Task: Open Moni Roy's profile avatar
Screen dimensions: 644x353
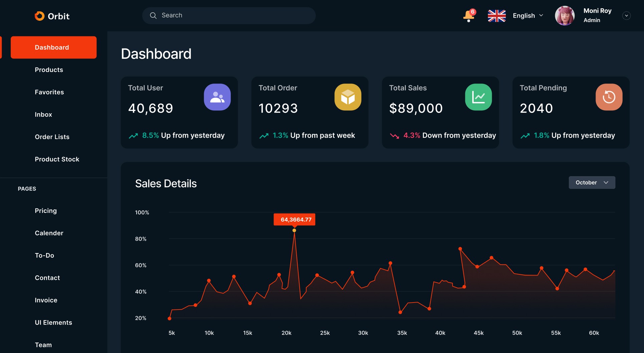Action: tap(565, 16)
